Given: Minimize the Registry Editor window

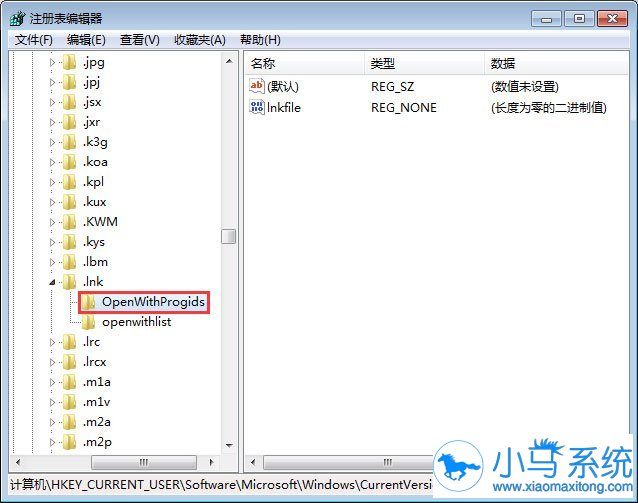Looking at the screenshot, I should 546,19.
